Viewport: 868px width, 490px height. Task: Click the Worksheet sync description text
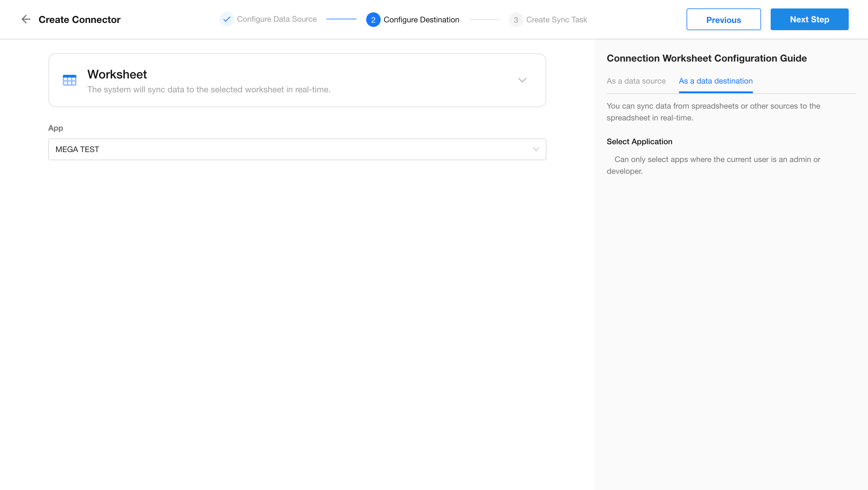point(209,90)
